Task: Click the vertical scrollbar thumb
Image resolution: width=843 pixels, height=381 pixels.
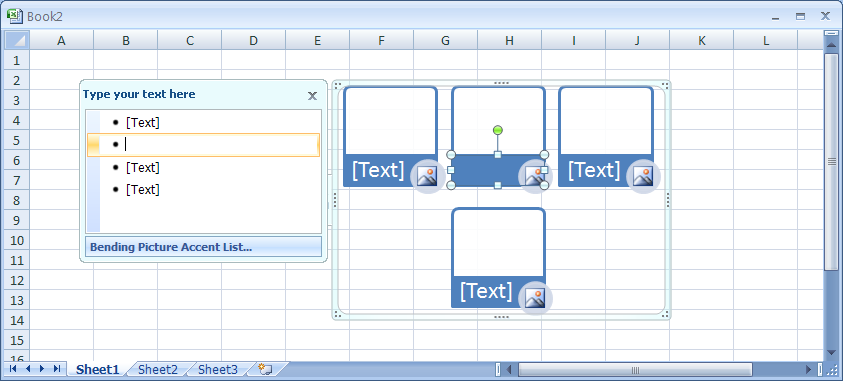Action: coord(832,161)
